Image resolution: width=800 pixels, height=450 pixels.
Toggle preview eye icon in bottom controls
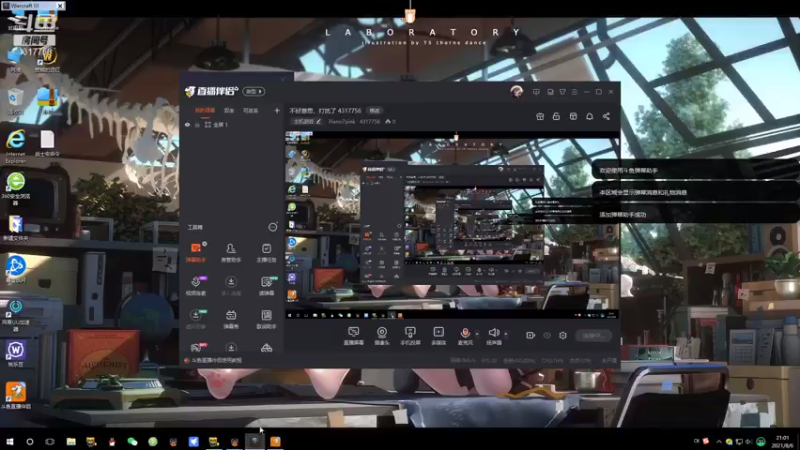tap(547, 335)
